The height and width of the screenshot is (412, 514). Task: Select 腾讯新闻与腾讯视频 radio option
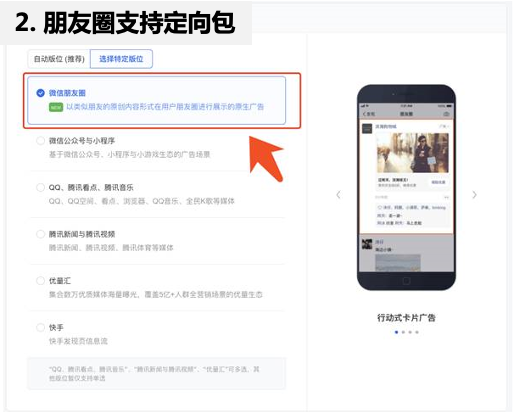40,234
